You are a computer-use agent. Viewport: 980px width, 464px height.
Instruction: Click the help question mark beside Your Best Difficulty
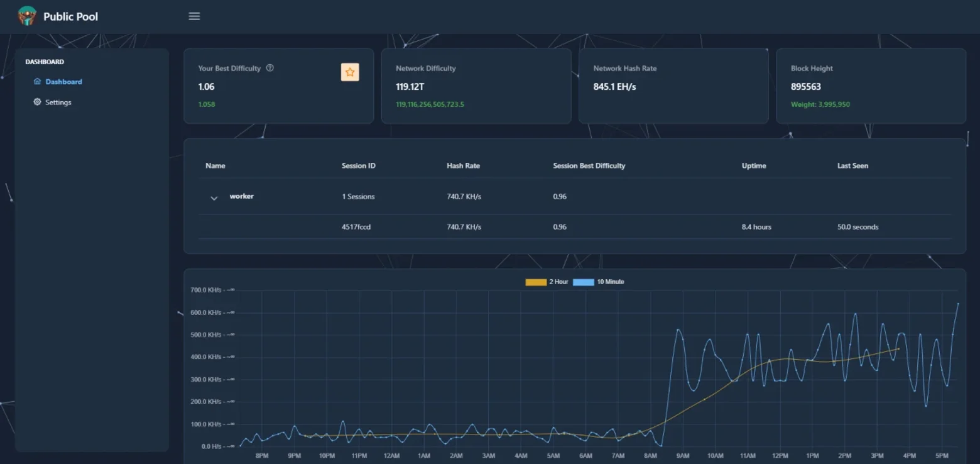point(270,68)
